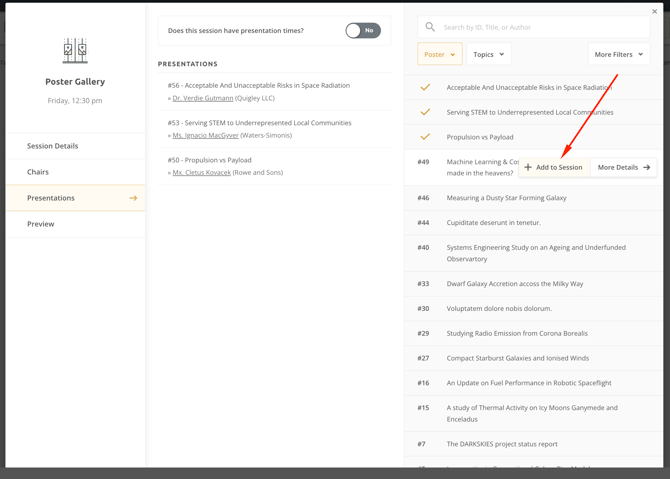Open Ms. Ignacio MacGyver's profile link
This screenshot has width=670, height=479.
tap(206, 135)
